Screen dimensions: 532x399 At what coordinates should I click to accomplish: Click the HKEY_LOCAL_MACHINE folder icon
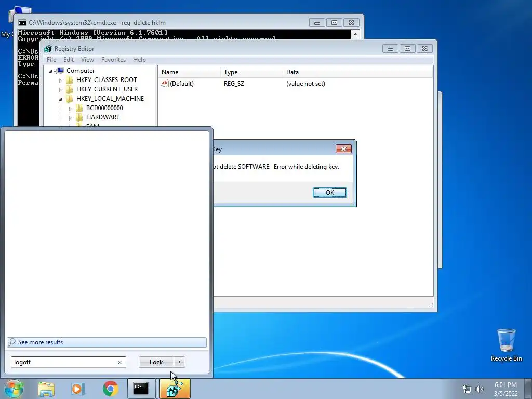coord(69,99)
